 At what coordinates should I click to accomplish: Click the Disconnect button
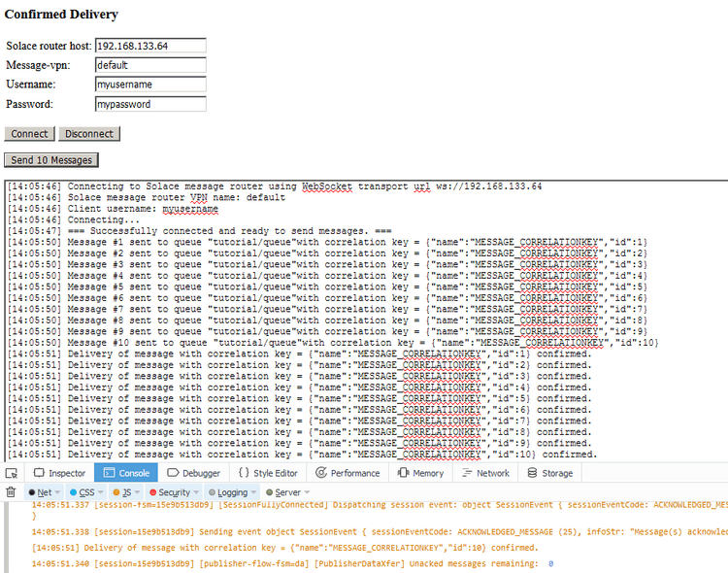click(x=89, y=134)
